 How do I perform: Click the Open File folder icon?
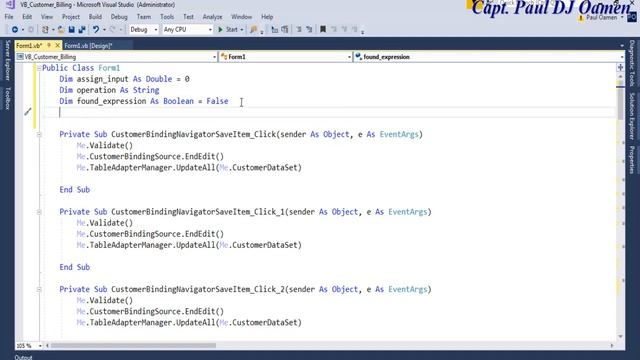[x=61, y=29]
